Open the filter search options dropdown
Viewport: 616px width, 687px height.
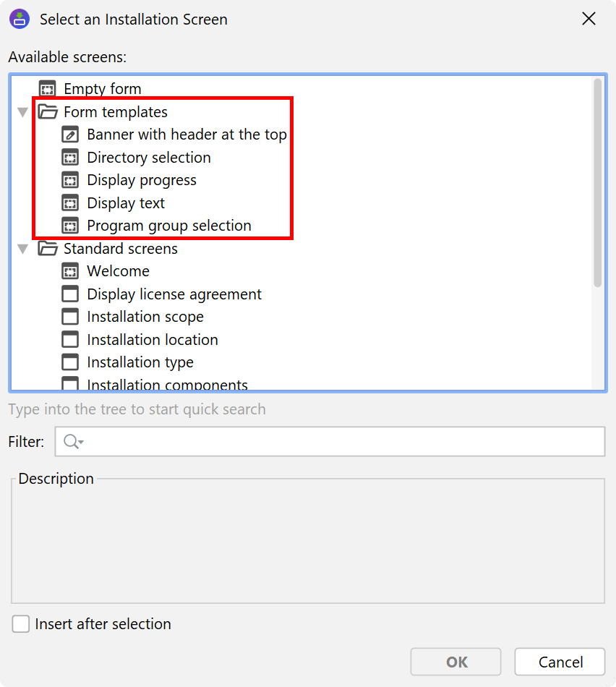(x=74, y=442)
